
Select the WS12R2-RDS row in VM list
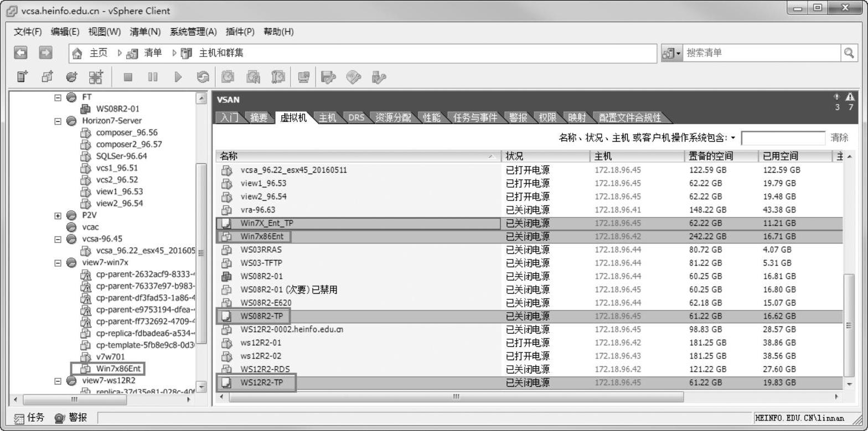coord(529,370)
